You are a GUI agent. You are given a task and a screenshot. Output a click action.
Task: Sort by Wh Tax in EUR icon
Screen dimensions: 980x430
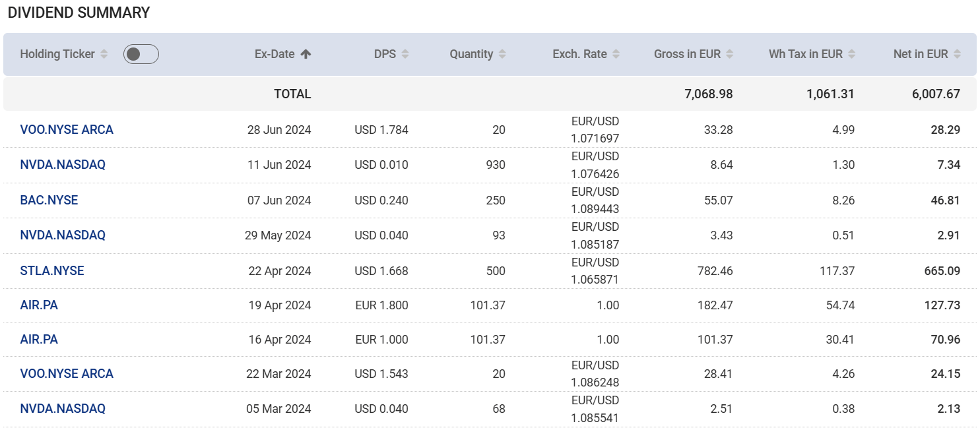tap(851, 54)
